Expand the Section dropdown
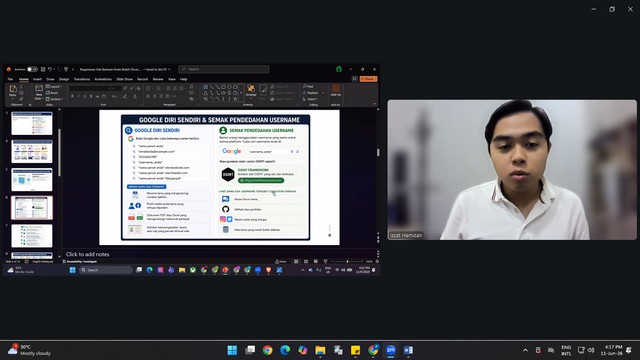640x360 pixels. 54,99
